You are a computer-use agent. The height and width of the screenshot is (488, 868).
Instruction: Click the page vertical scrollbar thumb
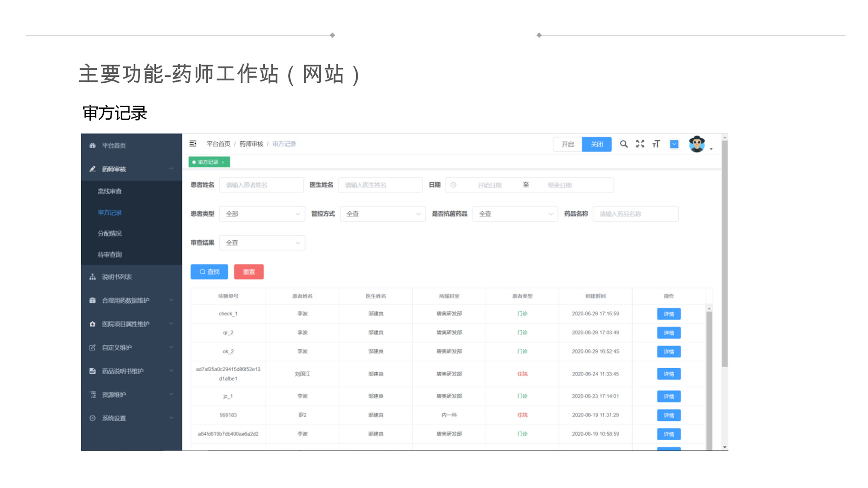[725, 254]
